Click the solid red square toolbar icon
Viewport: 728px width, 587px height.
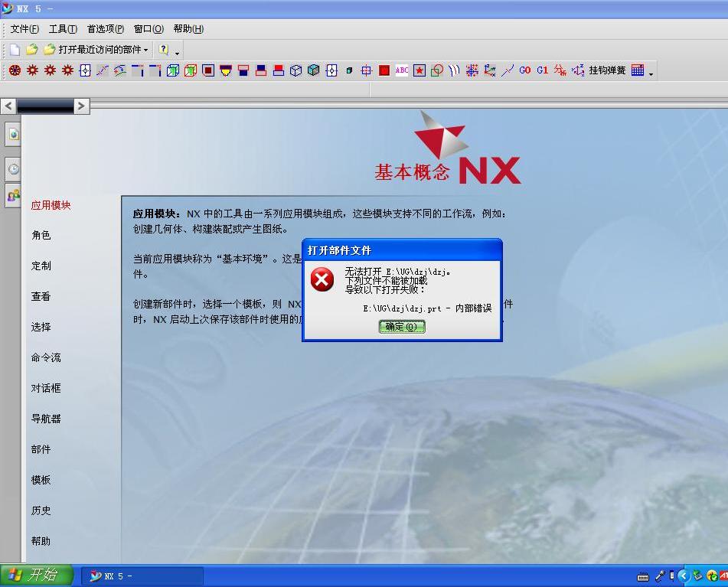coord(384,70)
